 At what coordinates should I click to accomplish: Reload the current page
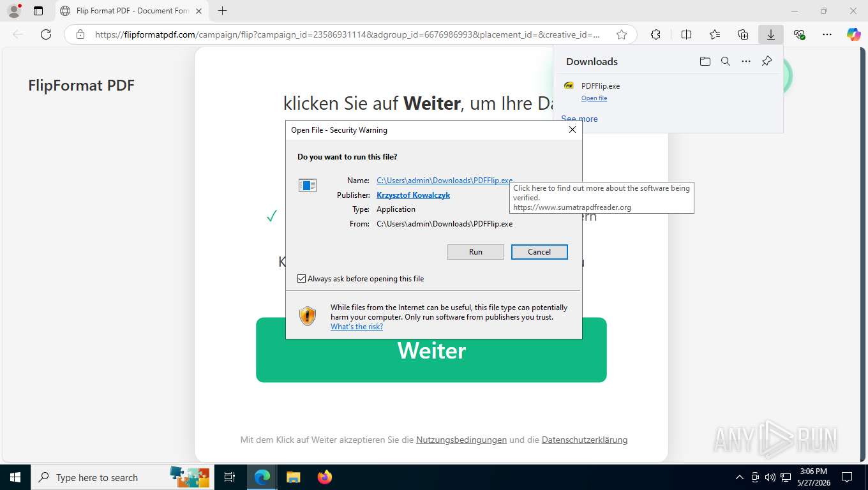pyautogui.click(x=46, y=34)
